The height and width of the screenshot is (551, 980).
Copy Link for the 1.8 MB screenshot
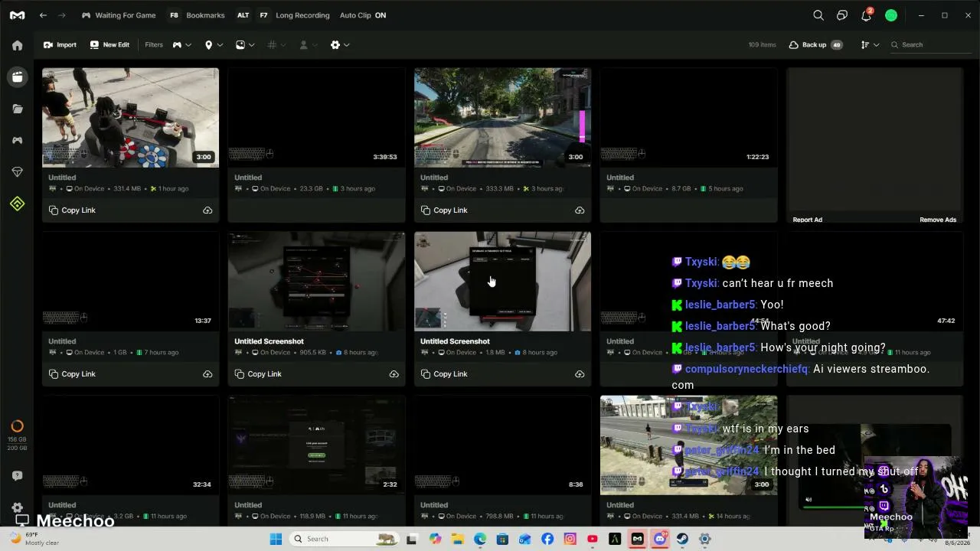444,374
